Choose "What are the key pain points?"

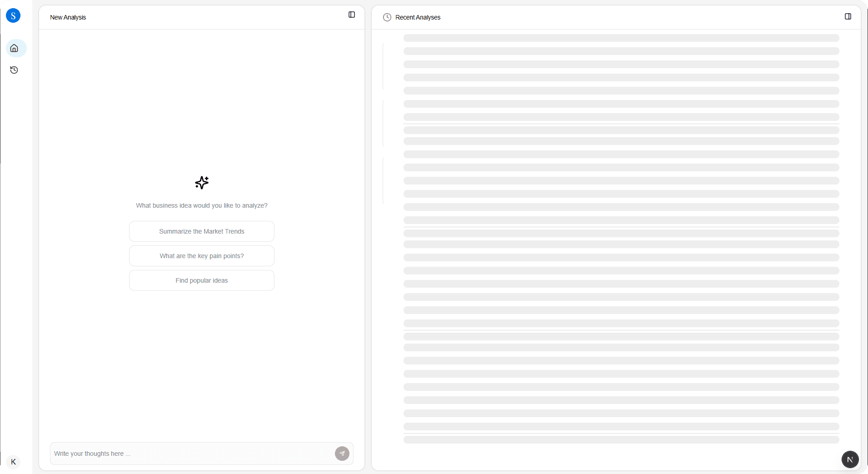(x=202, y=256)
